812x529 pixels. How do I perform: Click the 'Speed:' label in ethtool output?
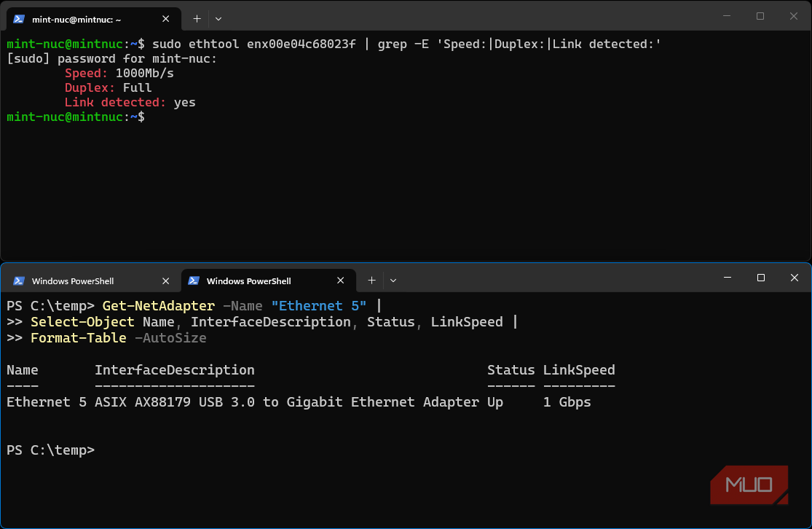(86, 73)
